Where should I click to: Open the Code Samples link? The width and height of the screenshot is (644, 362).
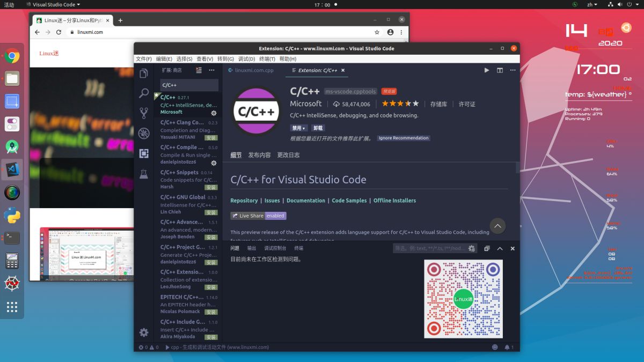(x=349, y=201)
